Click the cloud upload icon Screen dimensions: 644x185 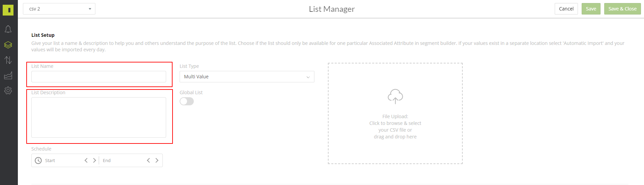395,96
